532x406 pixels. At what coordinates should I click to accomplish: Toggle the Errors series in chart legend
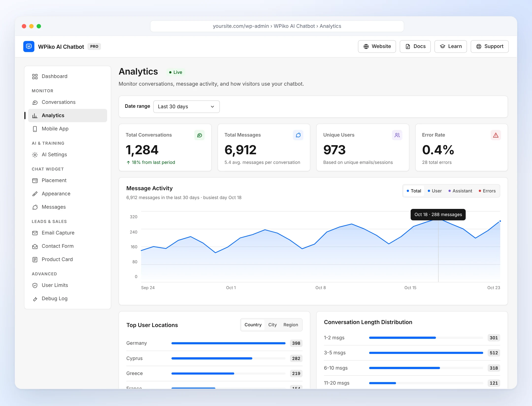click(487, 191)
